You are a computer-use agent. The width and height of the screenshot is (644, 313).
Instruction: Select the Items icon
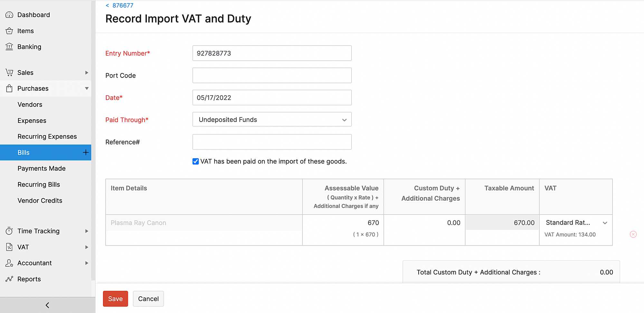9,31
